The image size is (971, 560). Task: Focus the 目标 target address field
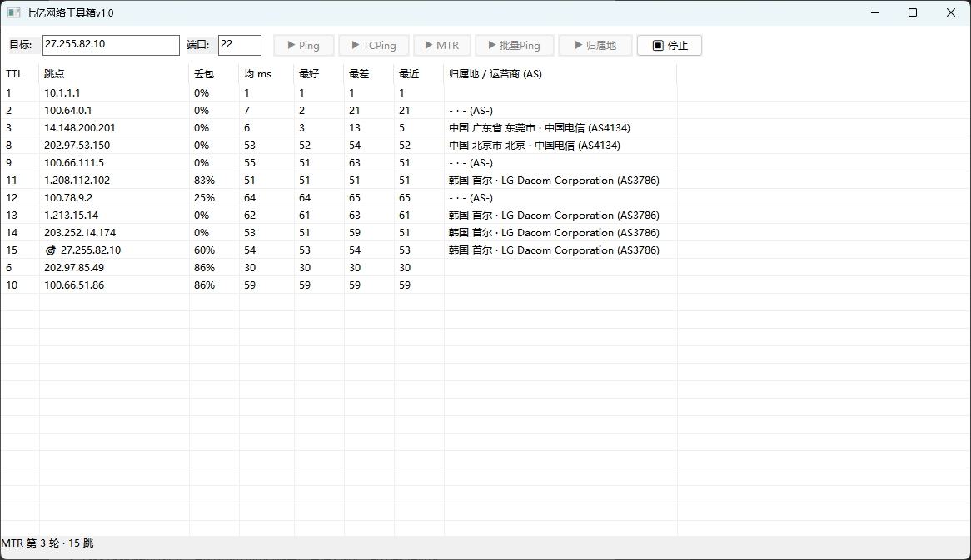(x=111, y=45)
